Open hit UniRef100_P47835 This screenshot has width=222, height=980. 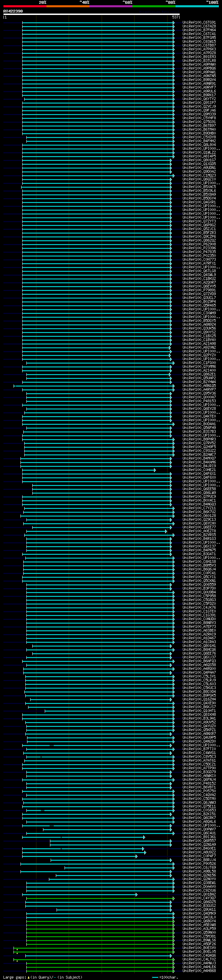[199, 252]
